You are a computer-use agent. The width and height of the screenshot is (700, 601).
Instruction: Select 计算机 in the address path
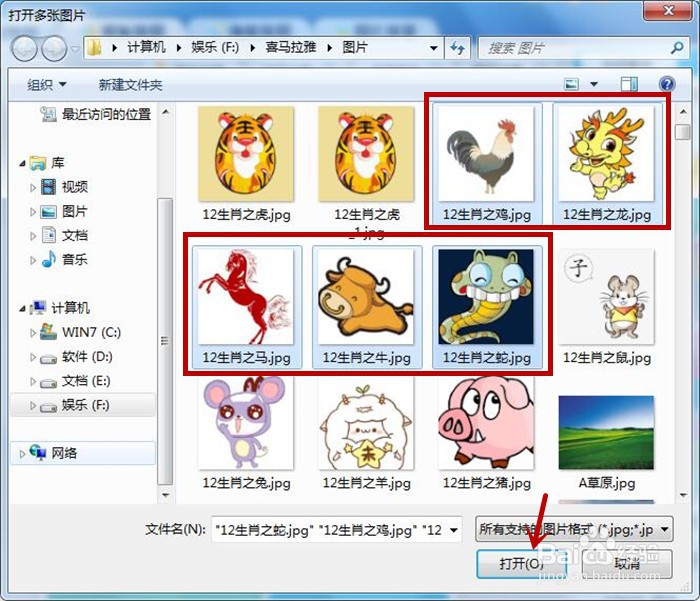146,47
